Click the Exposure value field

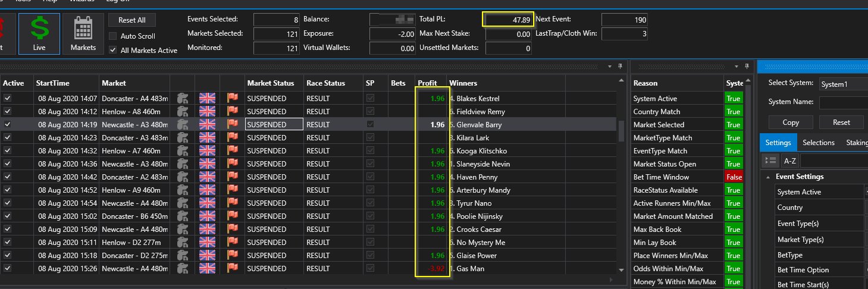392,34
